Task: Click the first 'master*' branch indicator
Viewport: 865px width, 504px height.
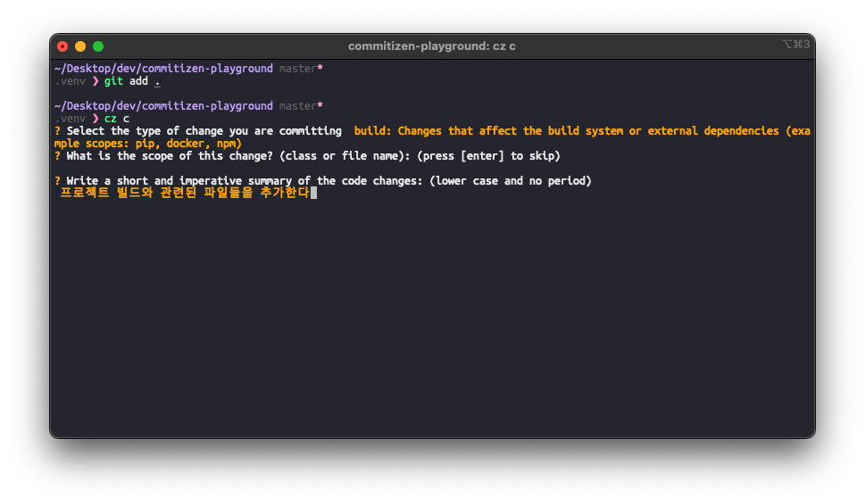Action: pos(301,69)
